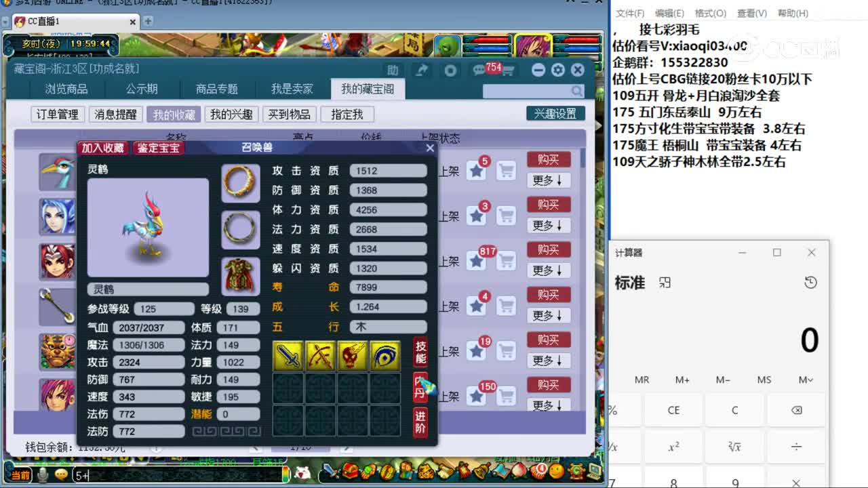The width and height of the screenshot is (868, 488).
Task: Open the memory M dropdown in Calculator
Action: point(805,380)
